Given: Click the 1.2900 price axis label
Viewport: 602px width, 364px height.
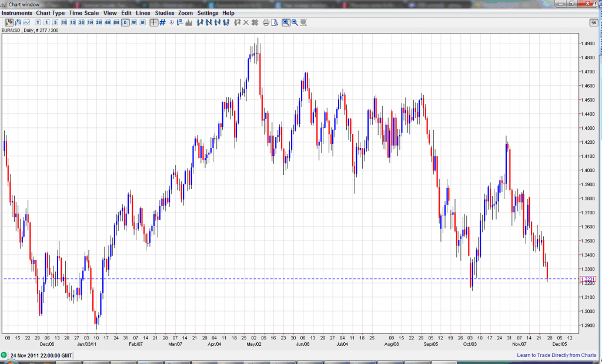Looking at the screenshot, I should tap(588, 325).
